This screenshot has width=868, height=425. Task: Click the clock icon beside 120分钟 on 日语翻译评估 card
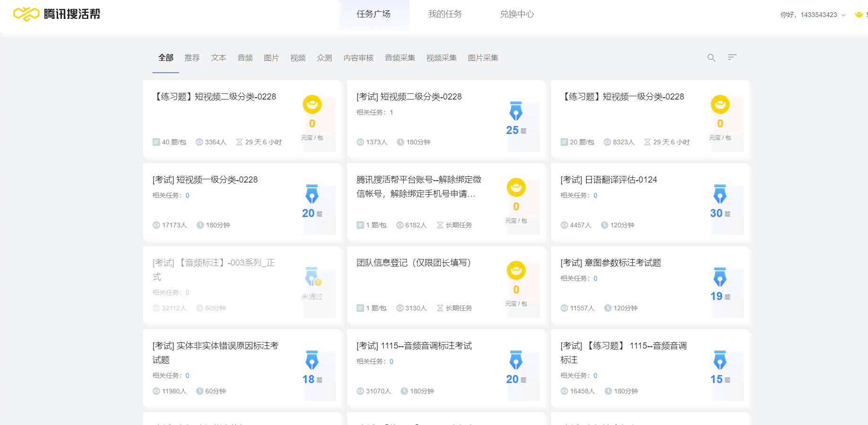(604, 225)
